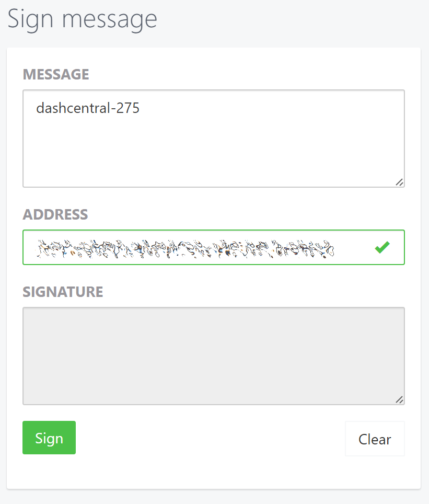Click empty Address field space before the checkmark

click(x=353, y=247)
